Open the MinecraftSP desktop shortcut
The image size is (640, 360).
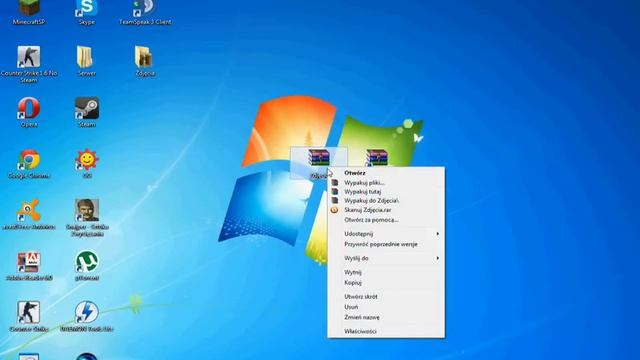[x=29, y=11]
